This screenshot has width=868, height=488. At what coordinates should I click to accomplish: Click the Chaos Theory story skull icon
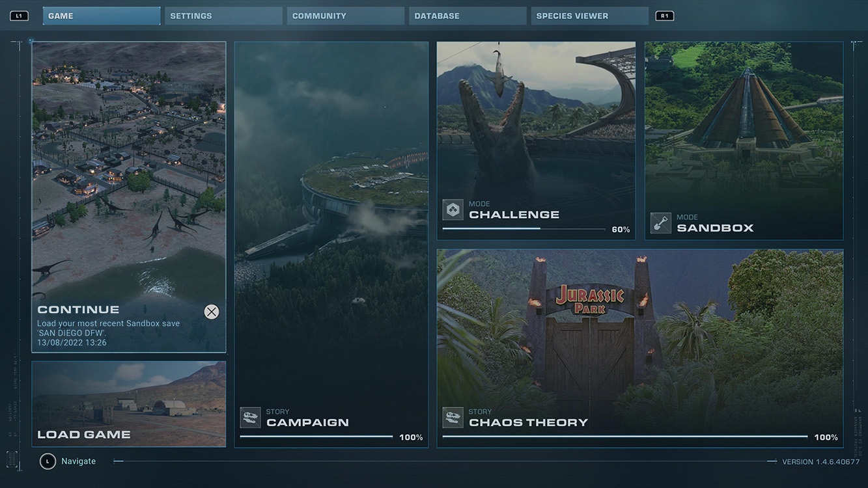click(453, 418)
